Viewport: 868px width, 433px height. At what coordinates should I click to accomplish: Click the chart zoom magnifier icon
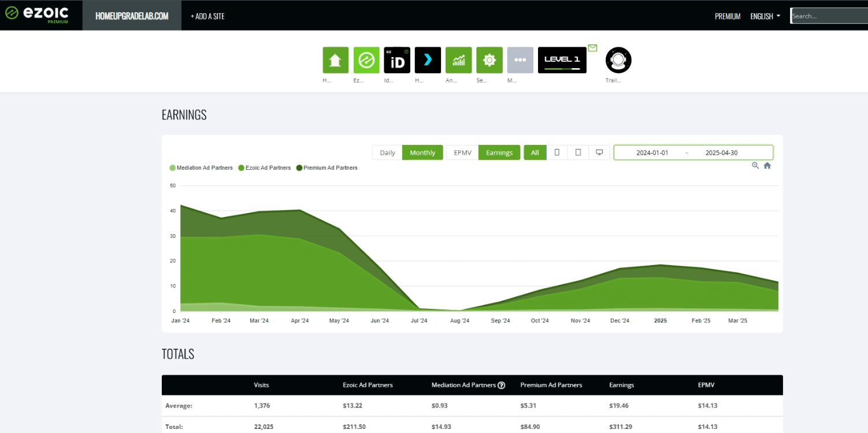755,166
